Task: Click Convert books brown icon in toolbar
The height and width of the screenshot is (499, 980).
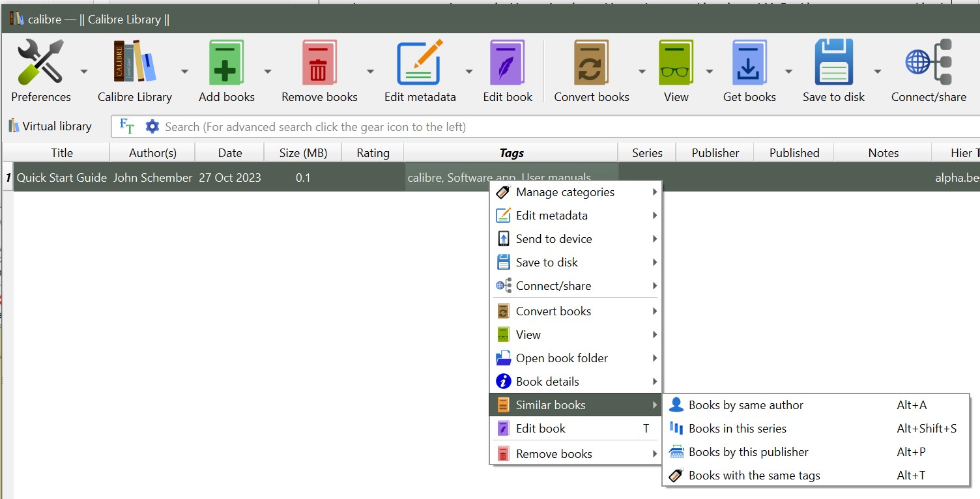Action: pos(591,63)
